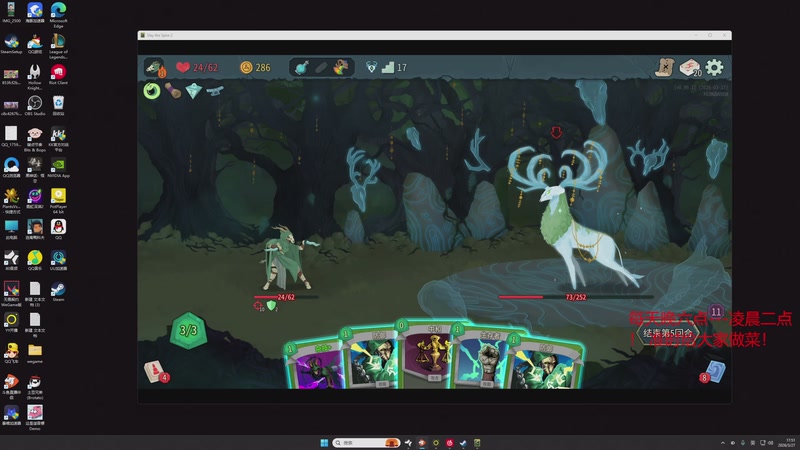Inspect the green ring relic
The height and width of the screenshot is (450, 800).
(152, 91)
